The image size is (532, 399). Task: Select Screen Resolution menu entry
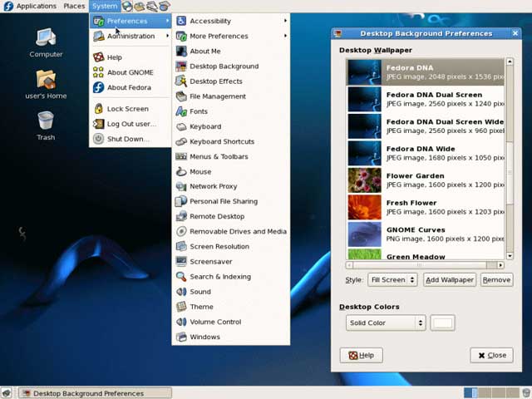click(x=231, y=246)
